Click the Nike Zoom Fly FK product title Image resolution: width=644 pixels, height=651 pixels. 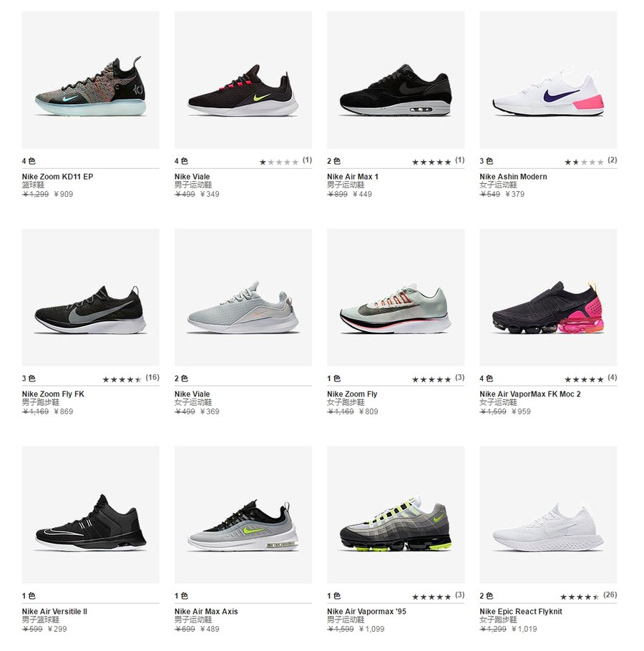pos(53,394)
